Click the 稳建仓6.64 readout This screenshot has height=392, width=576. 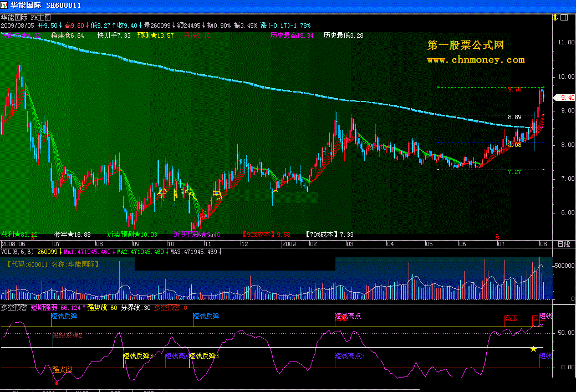coord(67,35)
